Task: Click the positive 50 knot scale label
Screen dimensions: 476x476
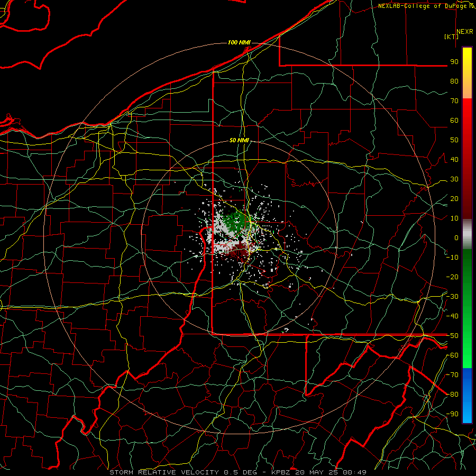Action: point(454,140)
